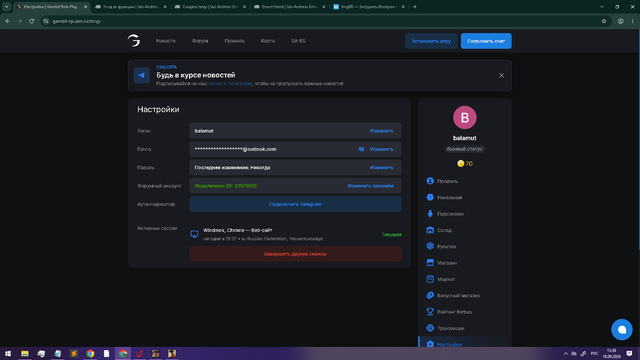Click the Установить игру button
Image resolution: width=640 pixels, height=360 pixels.
coord(431,41)
